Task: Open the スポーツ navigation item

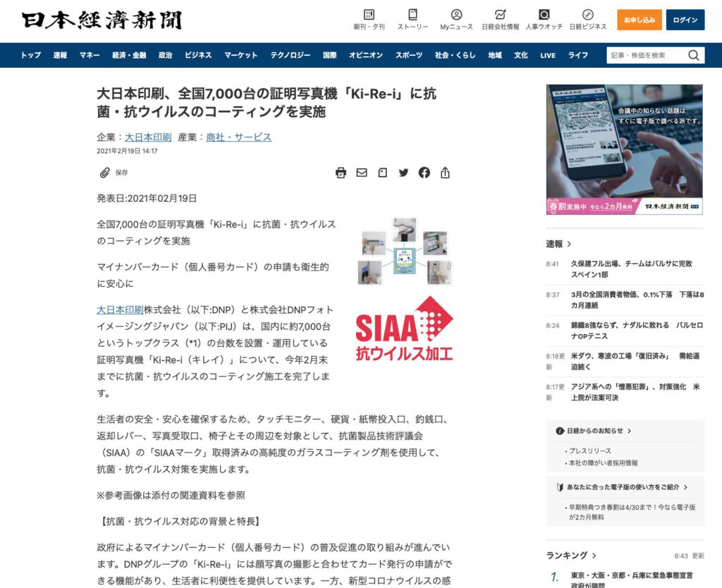Action: (x=409, y=55)
